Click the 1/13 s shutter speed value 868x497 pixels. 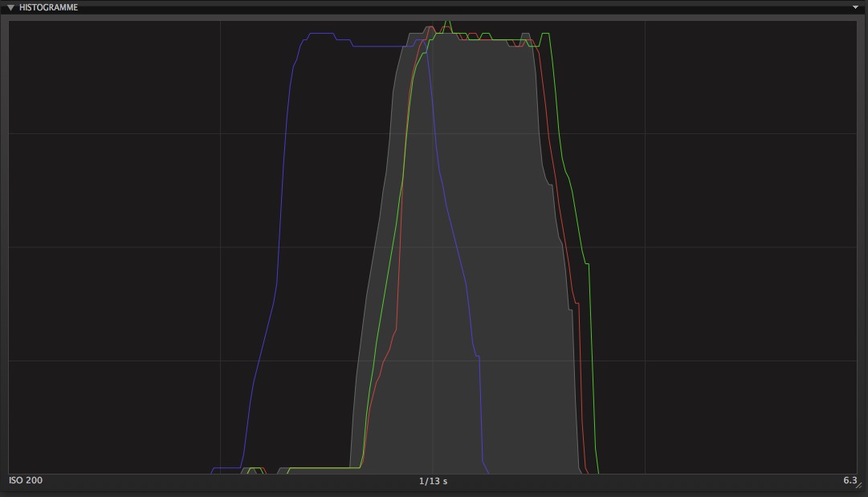pos(433,482)
